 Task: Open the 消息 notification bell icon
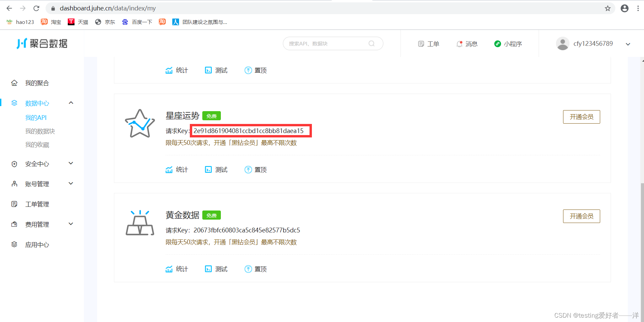tap(459, 43)
